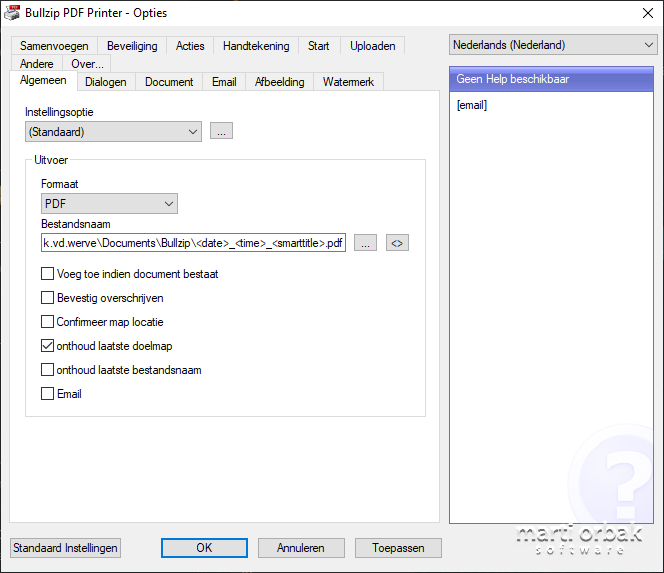This screenshot has width=664, height=573.
Task: Close the Opties window
Action: pyautogui.click(x=648, y=13)
